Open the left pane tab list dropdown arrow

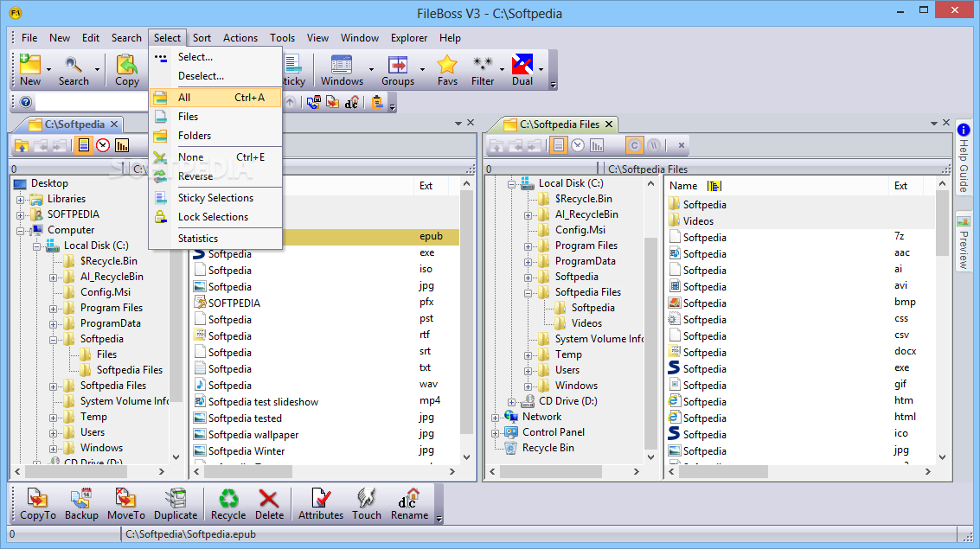[458, 124]
